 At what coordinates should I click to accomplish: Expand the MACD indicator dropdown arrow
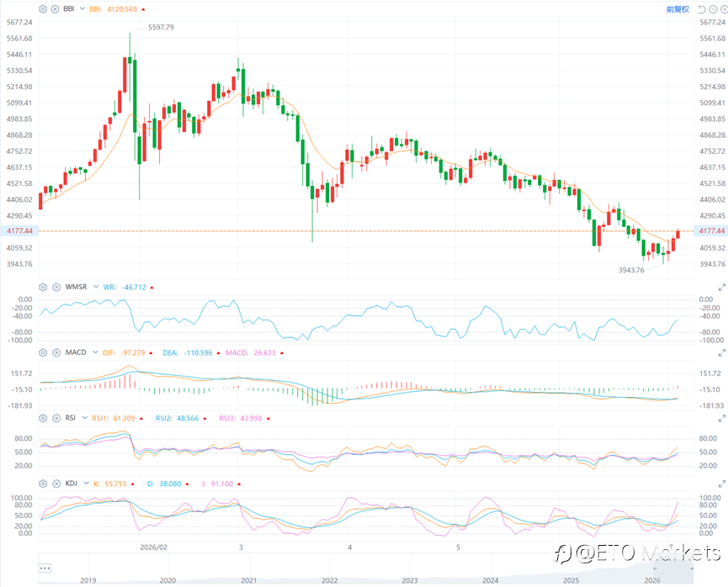pyautogui.click(x=95, y=352)
